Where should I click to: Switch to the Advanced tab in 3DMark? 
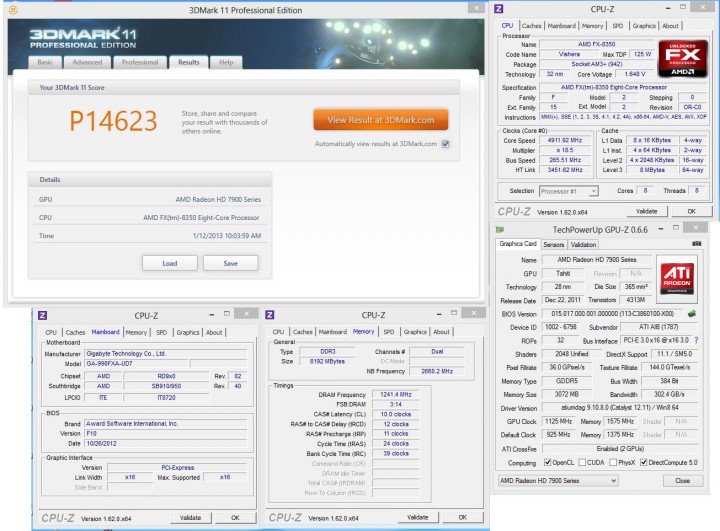pos(87,62)
